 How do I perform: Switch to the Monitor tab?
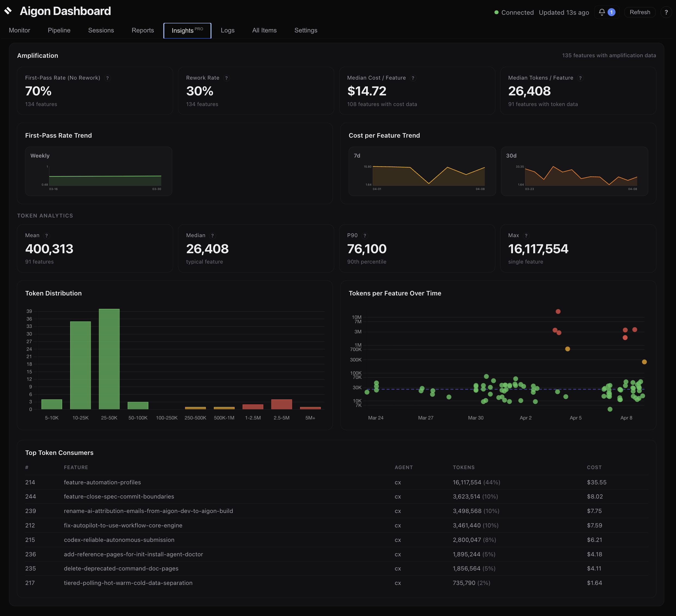pyautogui.click(x=19, y=30)
